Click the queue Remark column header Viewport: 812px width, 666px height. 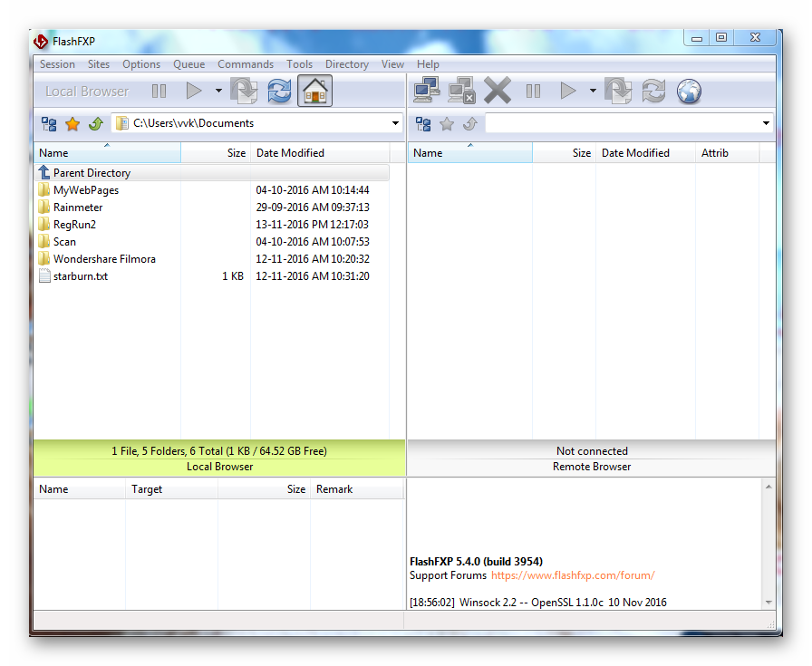[x=356, y=489]
